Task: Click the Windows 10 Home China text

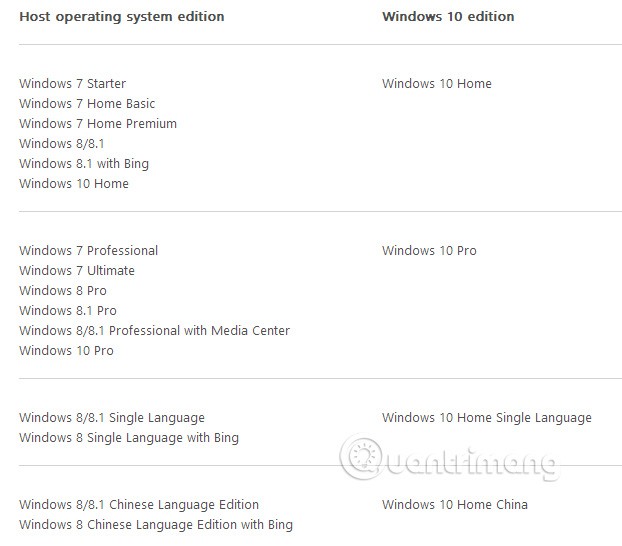Action: [x=454, y=505]
